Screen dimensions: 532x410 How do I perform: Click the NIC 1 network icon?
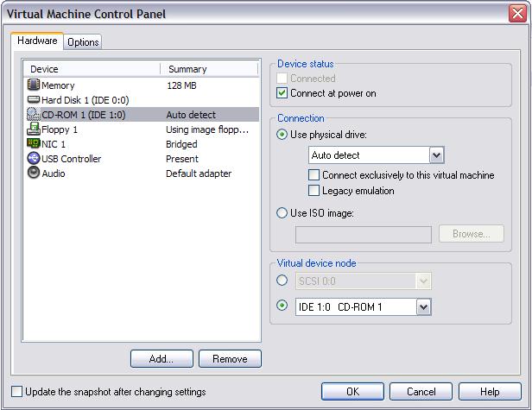tap(34, 144)
